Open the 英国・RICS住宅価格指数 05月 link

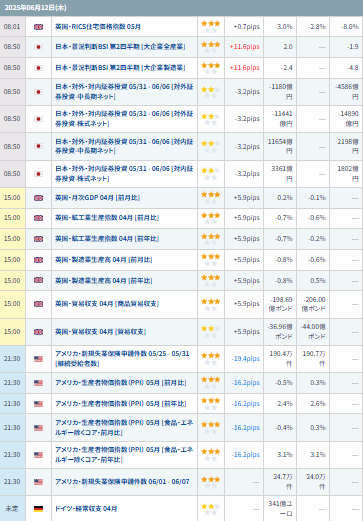tap(98, 27)
